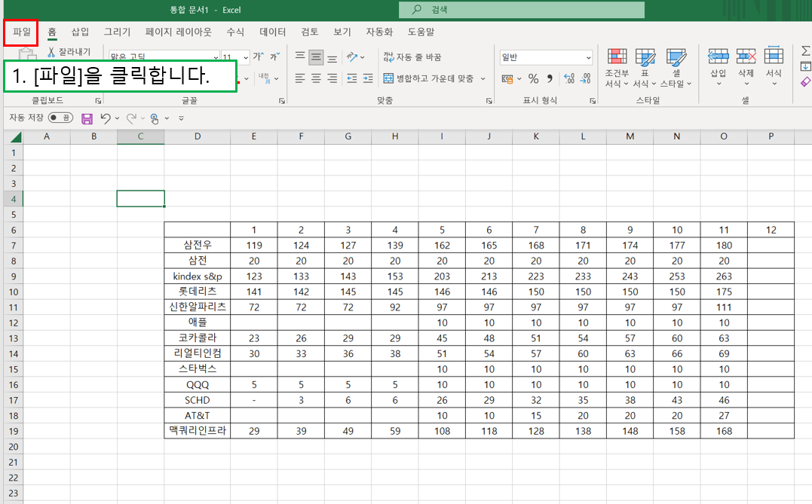Open the font name dropdown
Viewport: 812px width, 504px height.
point(216,57)
